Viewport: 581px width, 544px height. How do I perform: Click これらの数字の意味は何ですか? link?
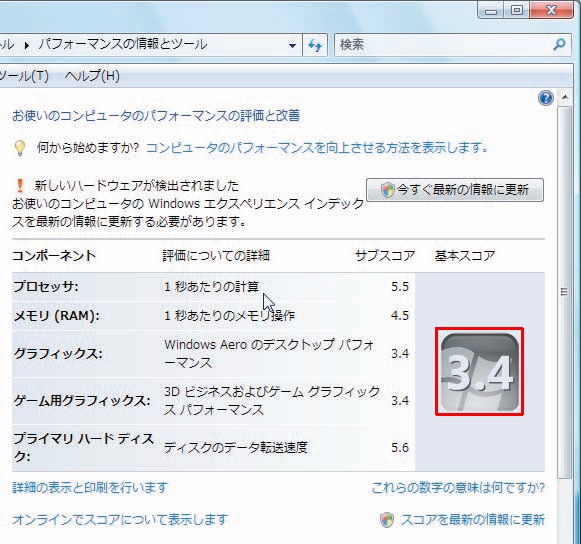coord(458,487)
